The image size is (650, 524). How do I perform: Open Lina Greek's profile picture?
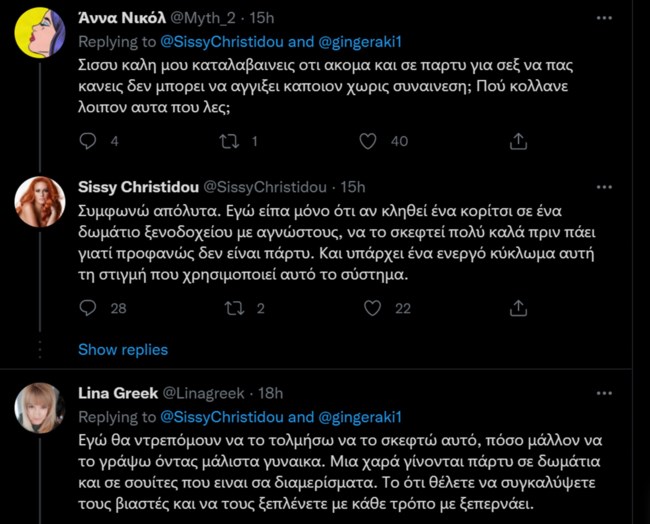click(x=40, y=406)
